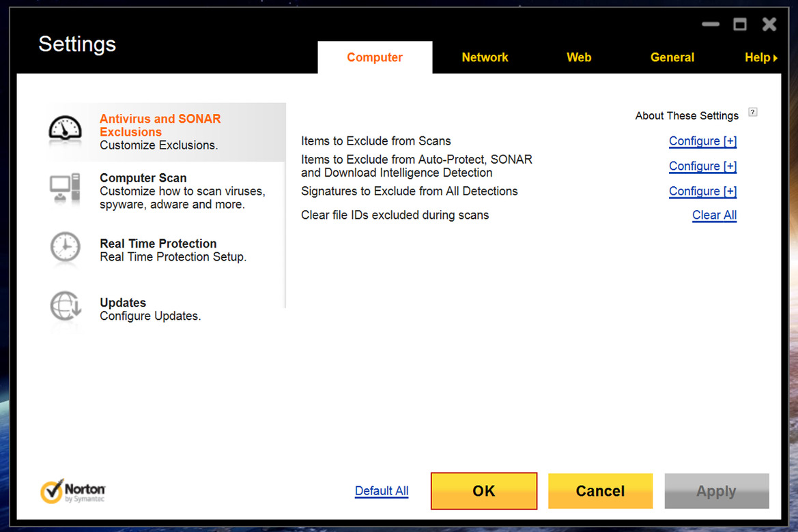Image resolution: width=798 pixels, height=532 pixels.
Task: Switch to the Network tab
Action: tap(485, 57)
